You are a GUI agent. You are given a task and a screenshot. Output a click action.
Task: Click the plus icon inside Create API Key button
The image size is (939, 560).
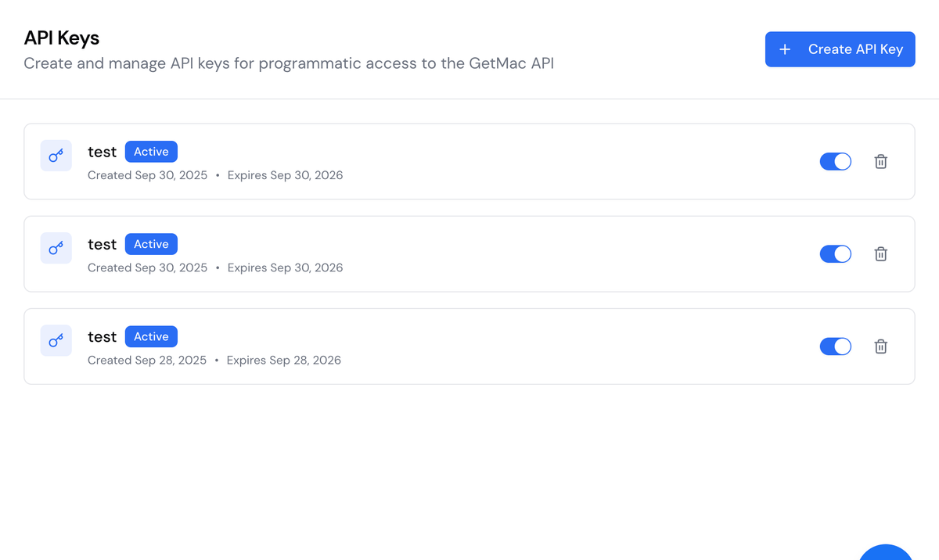pos(784,48)
